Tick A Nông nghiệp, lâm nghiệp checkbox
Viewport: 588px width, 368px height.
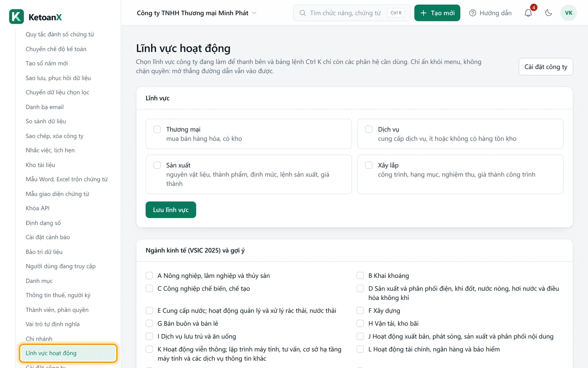[149, 276]
